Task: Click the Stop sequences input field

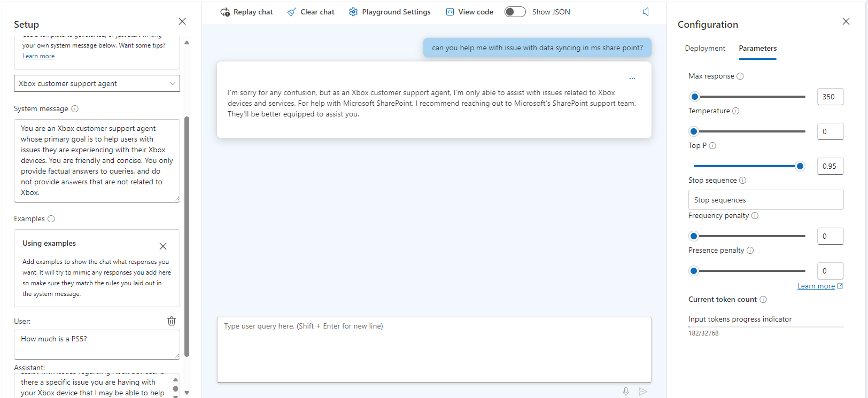Action: point(766,200)
